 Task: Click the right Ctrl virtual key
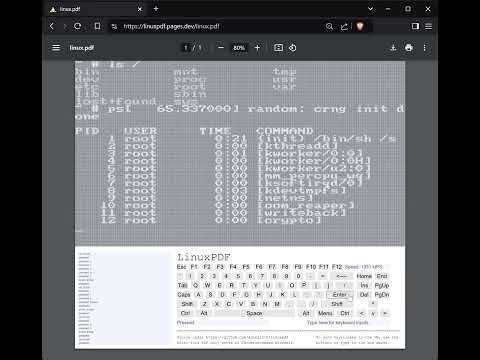click(345, 313)
